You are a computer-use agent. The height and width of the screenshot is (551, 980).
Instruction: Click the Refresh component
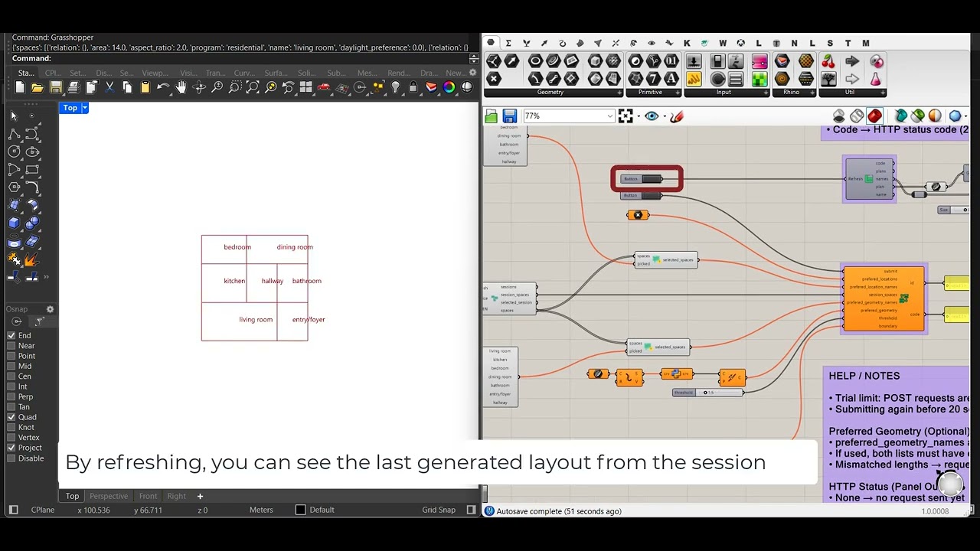(x=870, y=179)
